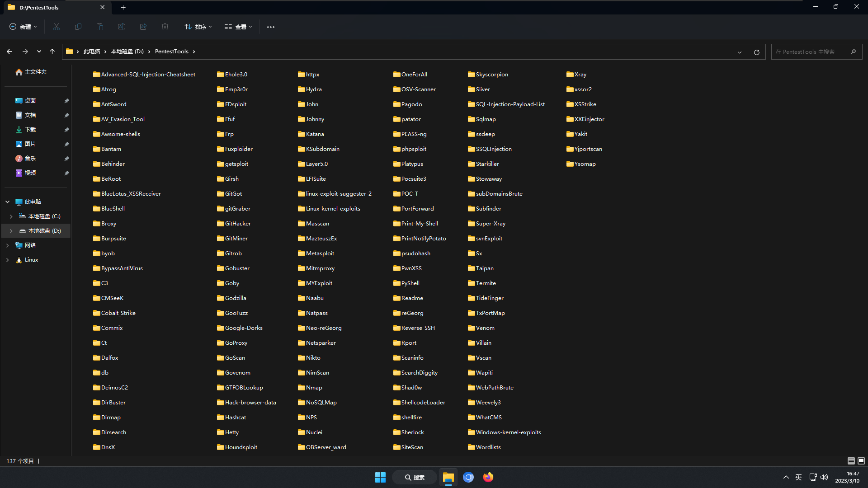Toggle the 英 input language indicator
Screen dimensions: 868x488
pyautogui.click(x=798, y=477)
